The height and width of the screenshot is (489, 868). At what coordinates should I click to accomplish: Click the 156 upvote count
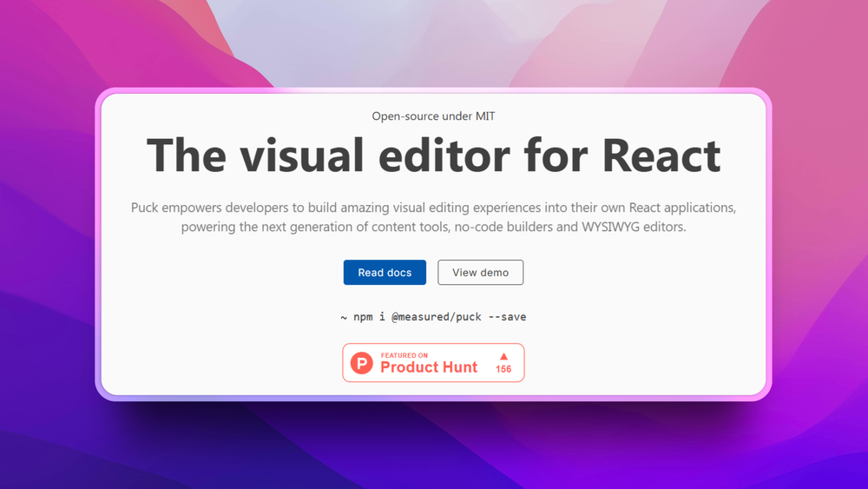coord(503,369)
